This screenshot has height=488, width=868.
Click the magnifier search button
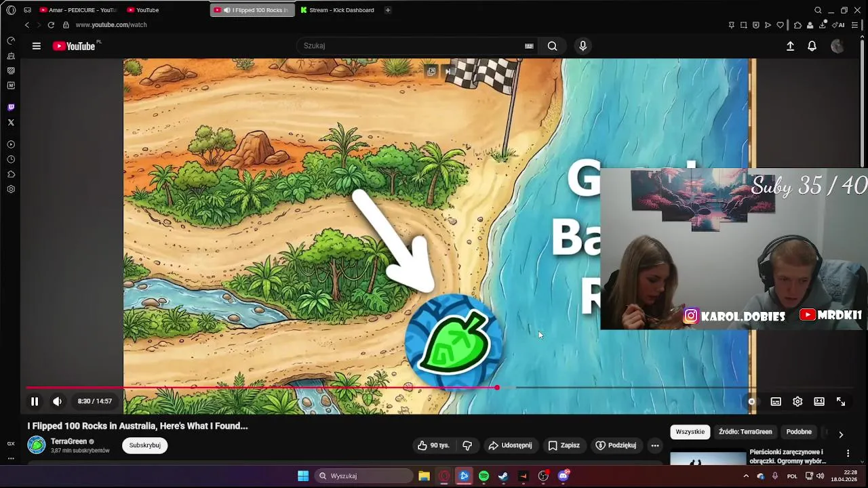553,46
